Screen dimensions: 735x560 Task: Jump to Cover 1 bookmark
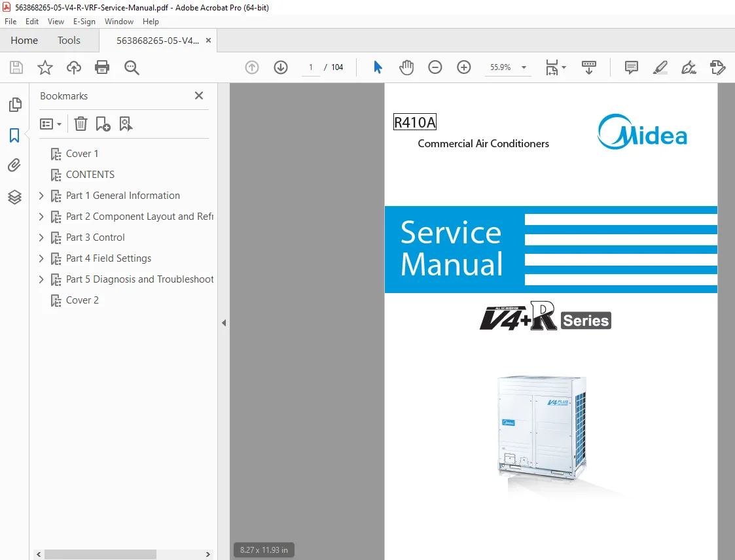point(82,154)
